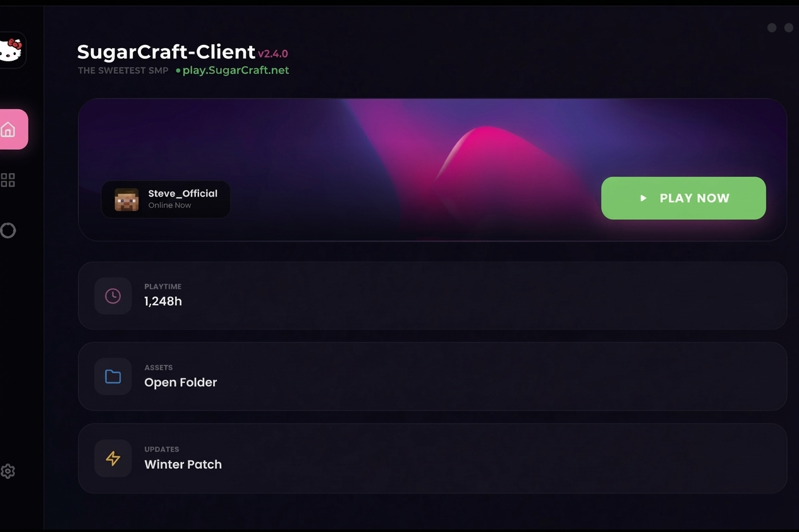Open the Home tab in the sidebar
The height and width of the screenshot is (532, 799).
(8, 129)
